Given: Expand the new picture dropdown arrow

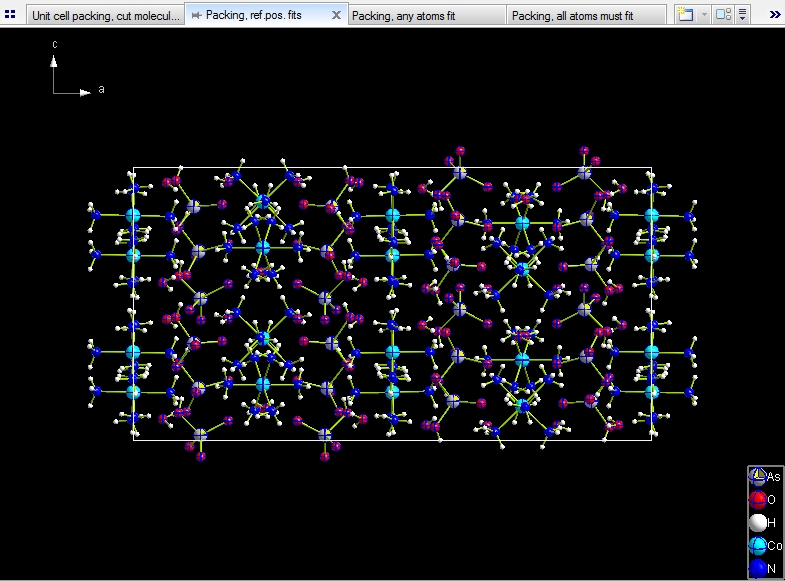Looking at the screenshot, I should click(x=704, y=15).
